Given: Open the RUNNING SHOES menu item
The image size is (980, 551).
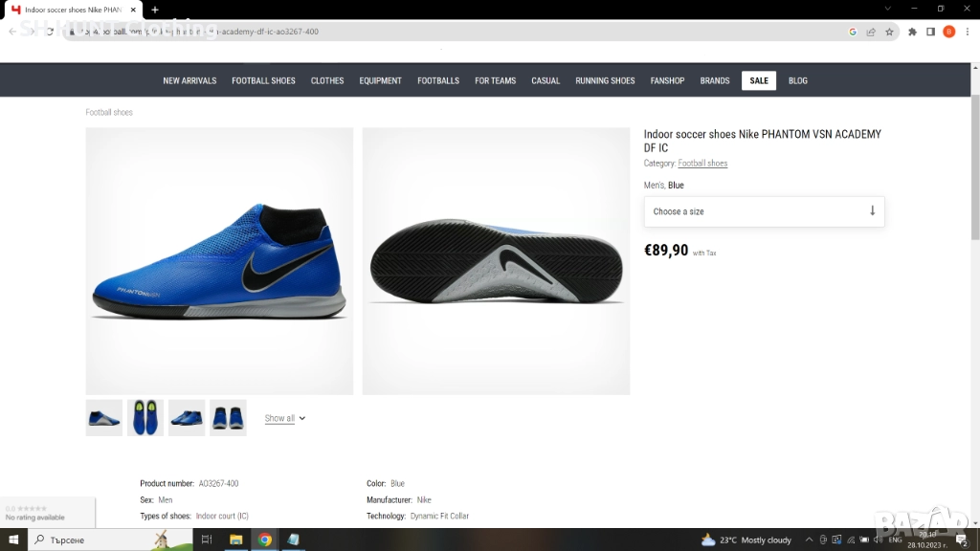Looking at the screenshot, I should (605, 80).
